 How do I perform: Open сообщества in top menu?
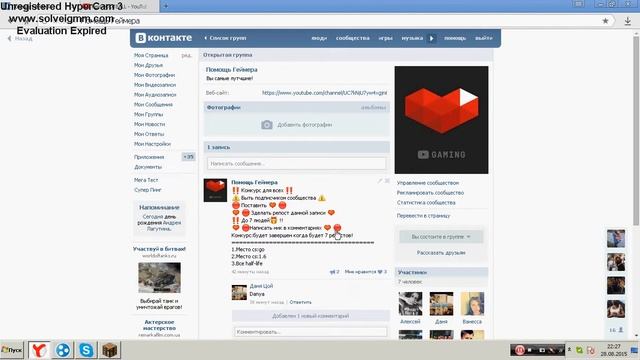click(353, 38)
